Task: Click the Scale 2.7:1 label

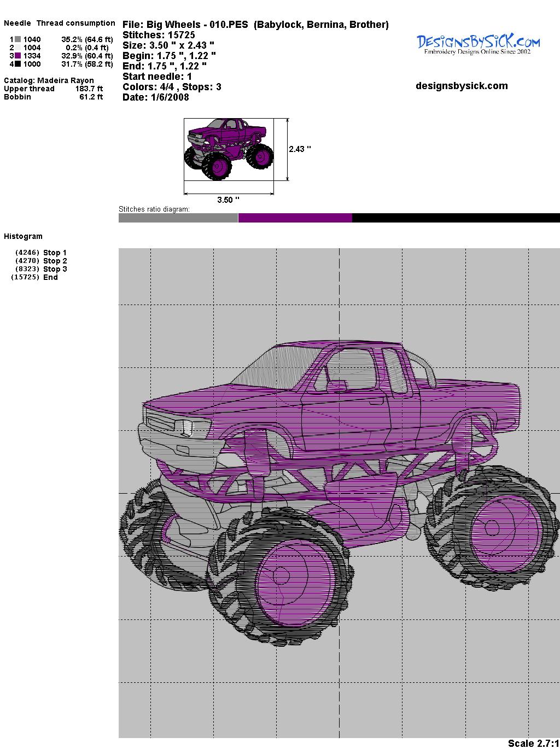Action: coord(533,743)
